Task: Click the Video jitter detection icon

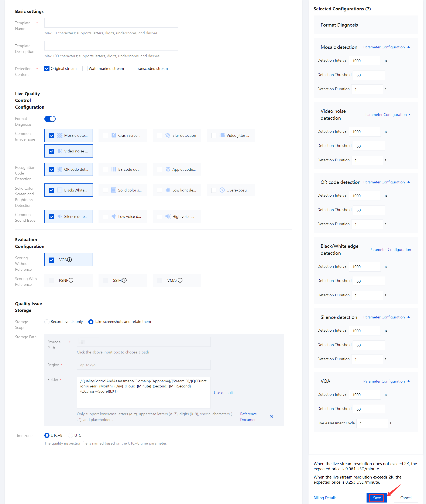Action: tap(222, 135)
